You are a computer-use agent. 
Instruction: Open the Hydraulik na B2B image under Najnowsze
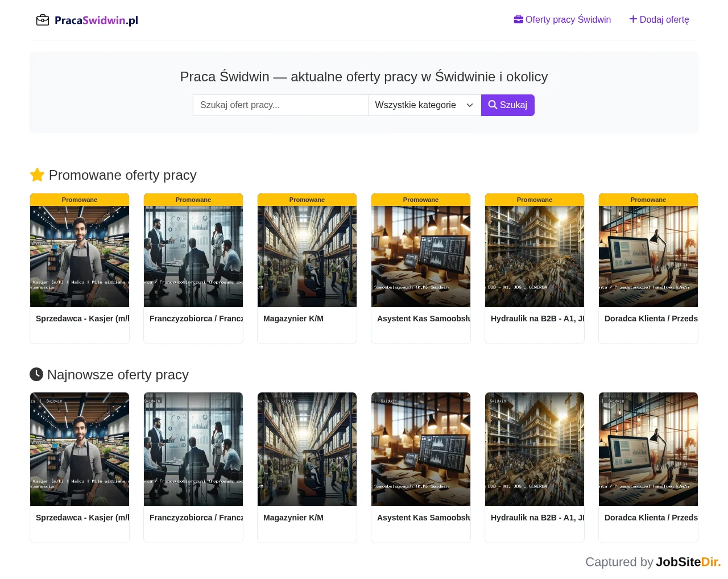535,449
